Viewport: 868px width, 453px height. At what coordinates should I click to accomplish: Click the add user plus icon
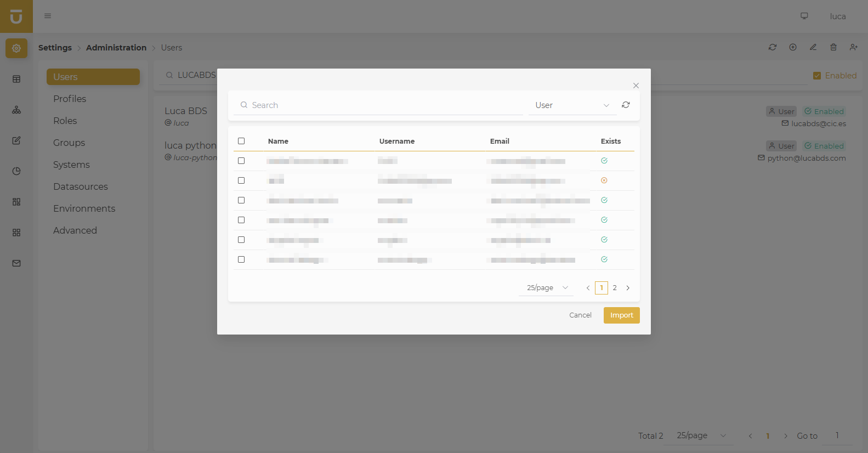coord(793,47)
